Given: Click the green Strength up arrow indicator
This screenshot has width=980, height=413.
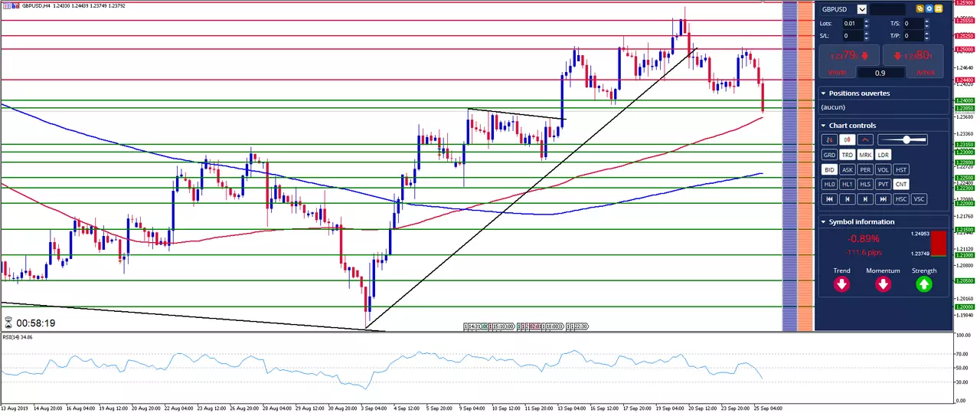Looking at the screenshot, I should [x=924, y=284].
